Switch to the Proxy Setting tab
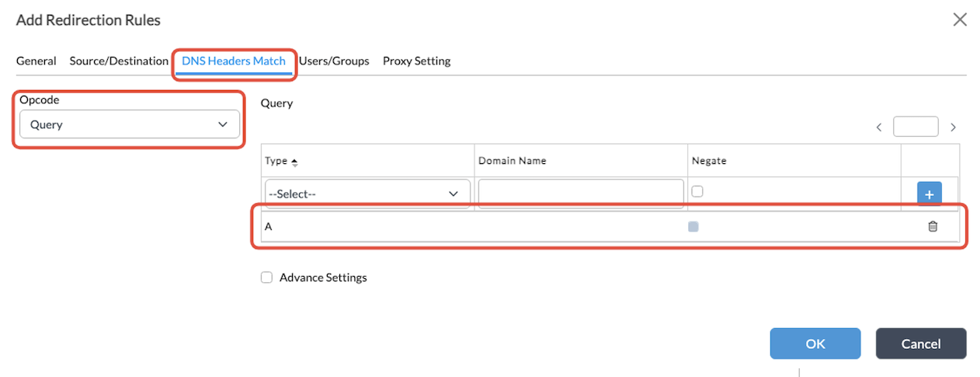 (x=416, y=61)
